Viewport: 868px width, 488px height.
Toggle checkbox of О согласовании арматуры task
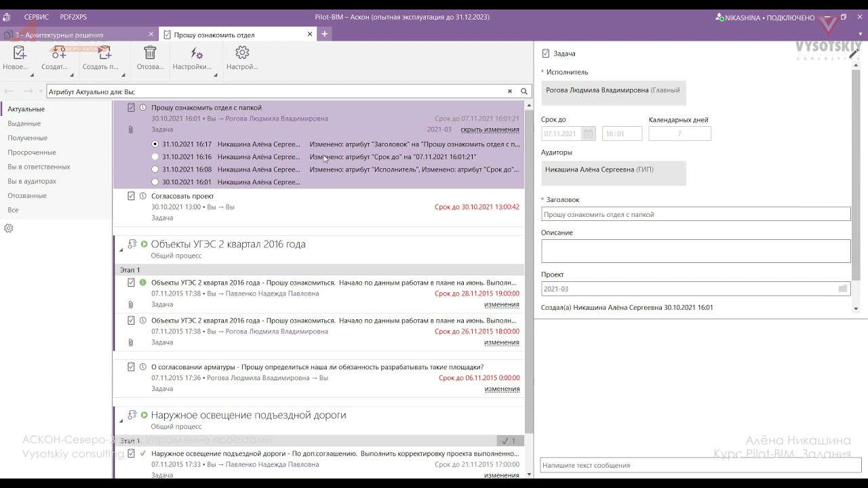pyautogui.click(x=132, y=367)
